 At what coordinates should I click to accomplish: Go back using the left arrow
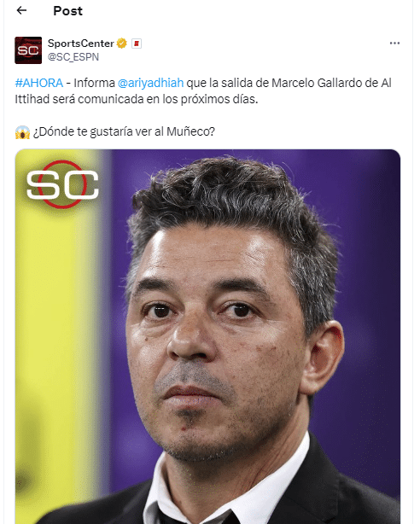21,11
